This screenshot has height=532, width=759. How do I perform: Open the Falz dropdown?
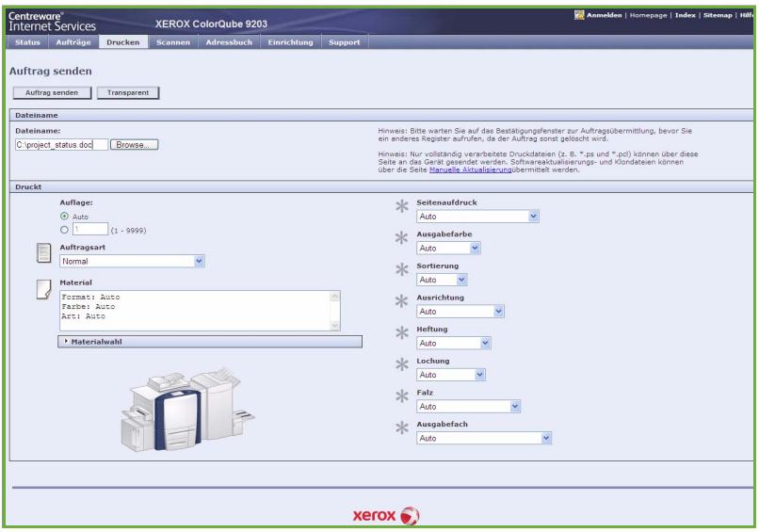[x=469, y=407]
